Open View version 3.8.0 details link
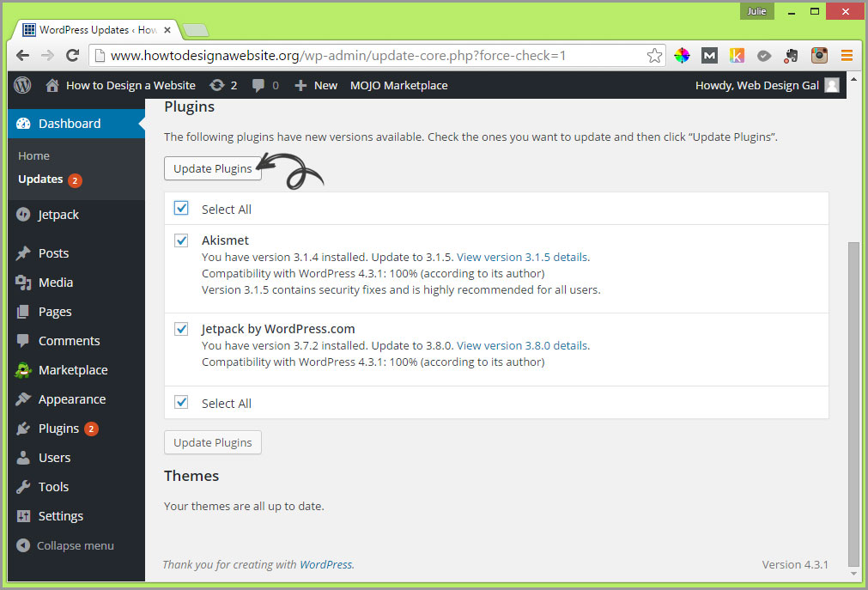Image resolution: width=868 pixels, height=590 pixels. (522, 346)
